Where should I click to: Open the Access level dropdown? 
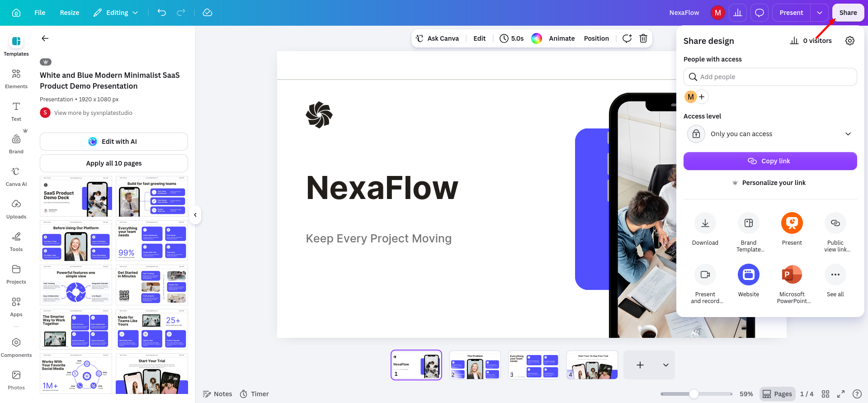point(770,134)
